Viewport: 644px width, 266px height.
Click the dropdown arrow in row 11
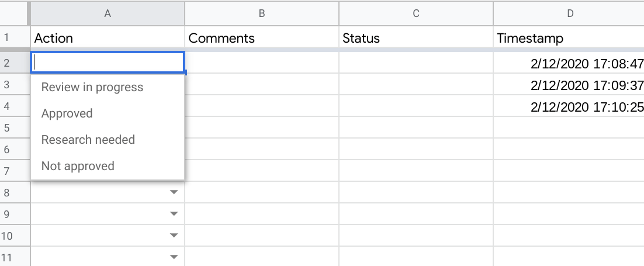pos(174,257)
